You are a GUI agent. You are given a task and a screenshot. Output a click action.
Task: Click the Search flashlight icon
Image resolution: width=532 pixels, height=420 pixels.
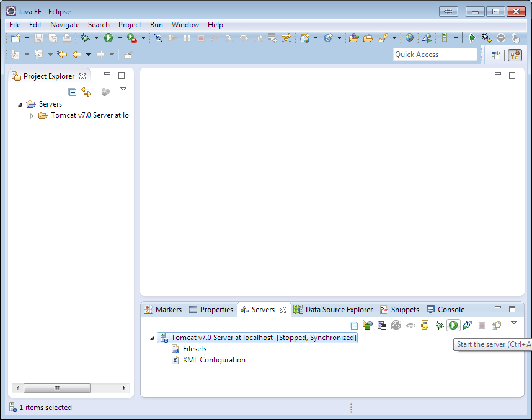point(383,38)
